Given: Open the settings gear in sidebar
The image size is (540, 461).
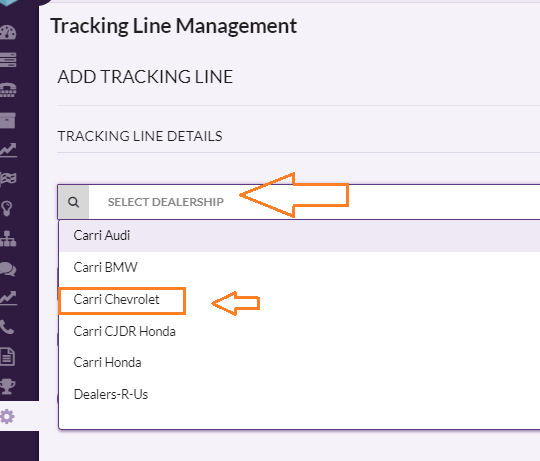Looking at the screenshot, I should (7, 417).
